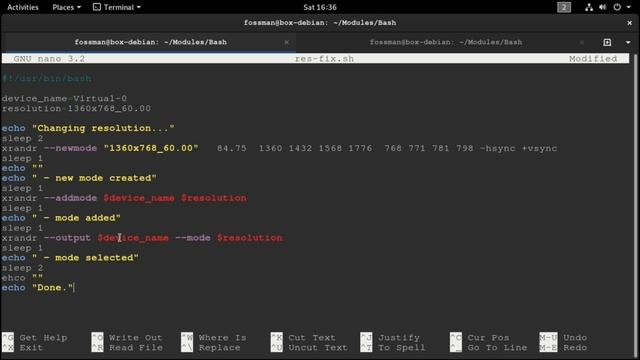Click the shebang line #!/usr/bin/bash
The height and width of the screenshot is (360, 640).
[x=47, y=78]
